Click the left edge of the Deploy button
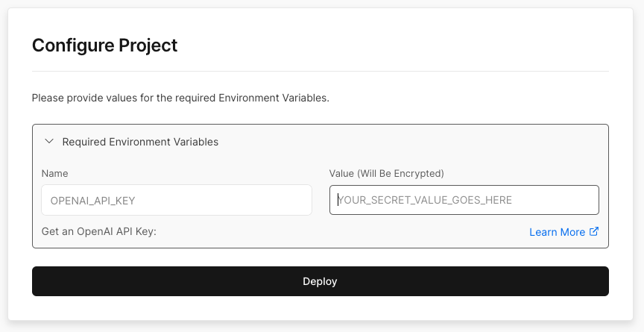 point(45,281)
